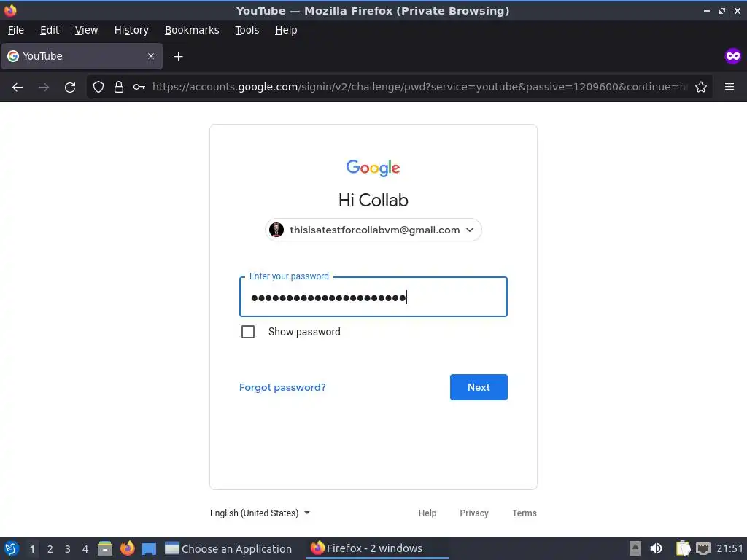
Task: Open the Terms link
Action: click(x=524, y=513)
